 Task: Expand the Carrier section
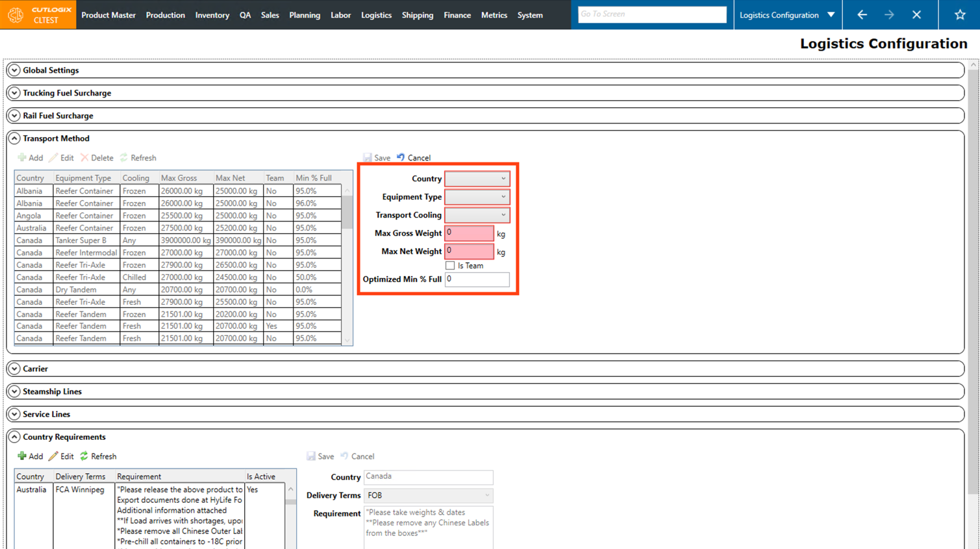(x=14, y=368)
